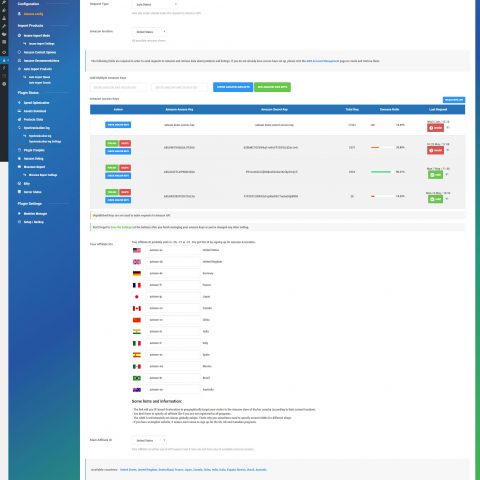
Task: Click the Setup / Backup sidebar icon
Action: tap(19, 222)
